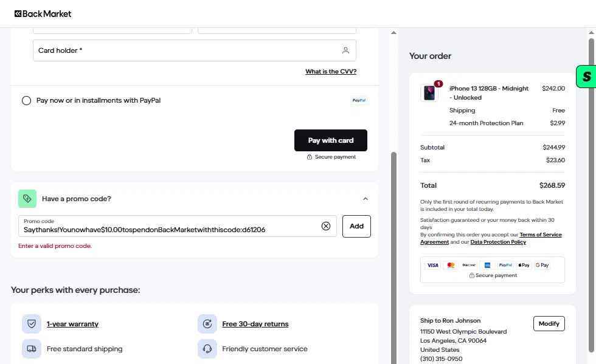Click the green promo code tag icon
This screenshot has width=596, height=364.
point(27,199)
